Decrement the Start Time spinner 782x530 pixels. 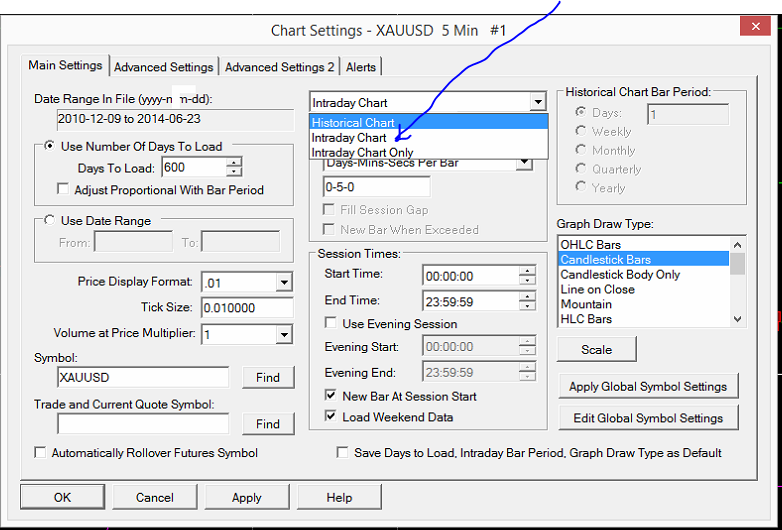click(x=527, y=281)
